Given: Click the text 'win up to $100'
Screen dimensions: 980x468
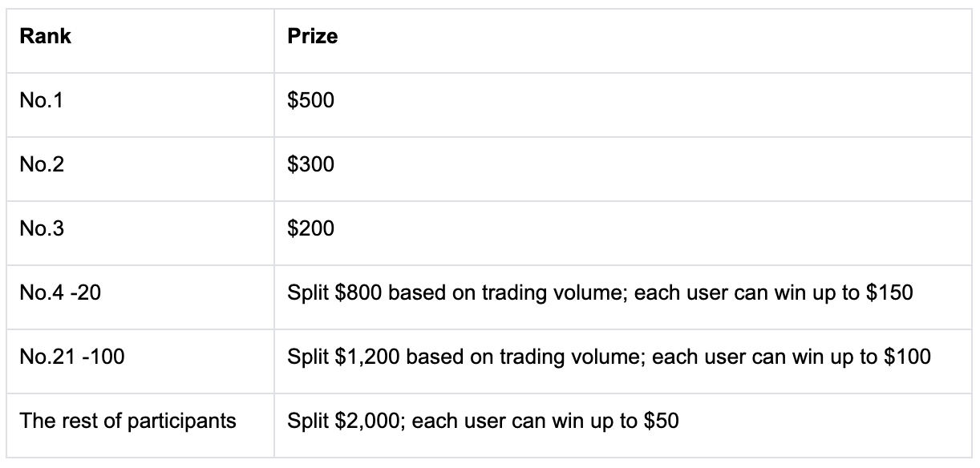Looking at the screenshot, I should [866, 356].
